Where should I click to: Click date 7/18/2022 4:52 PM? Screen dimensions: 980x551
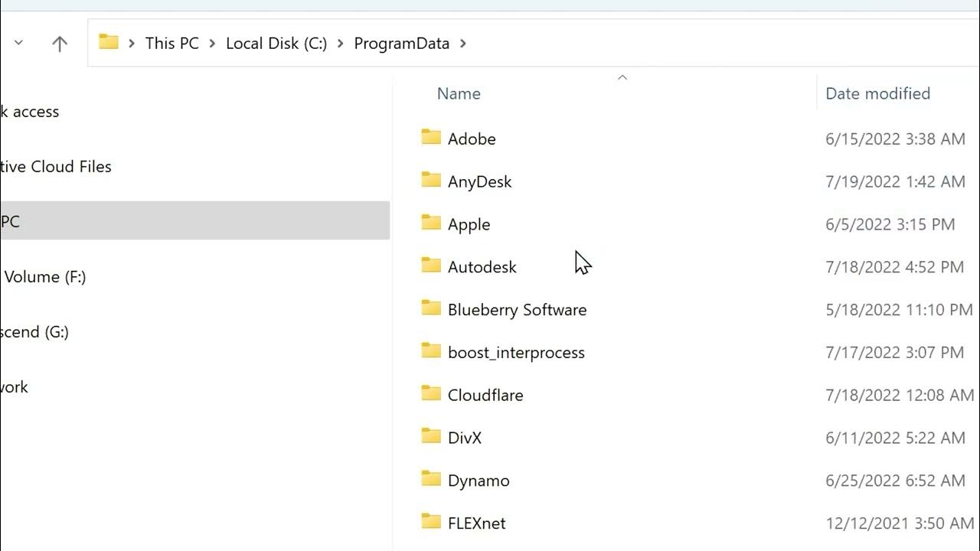[894, 267]
